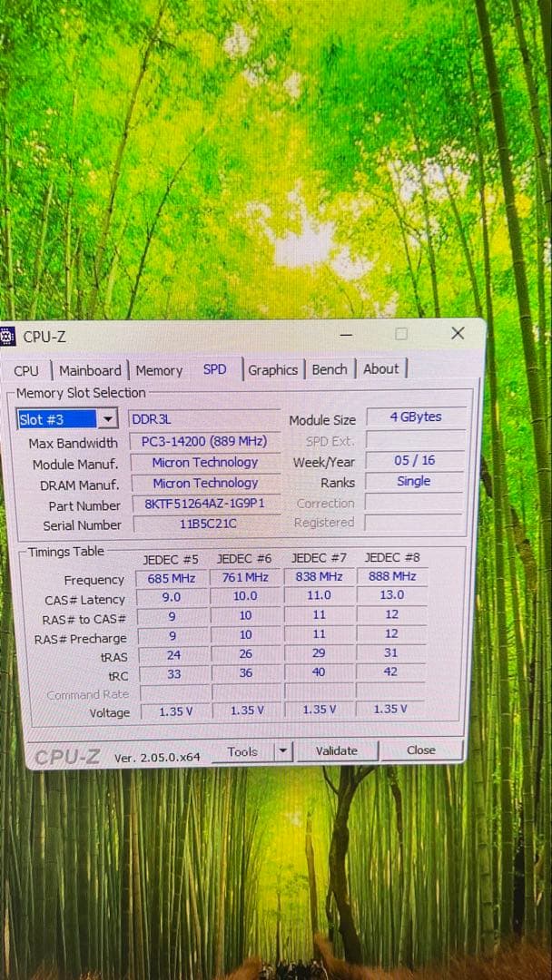Click the empty SPD Ext. field
The image size is (552, 980).
click(415, 439)
